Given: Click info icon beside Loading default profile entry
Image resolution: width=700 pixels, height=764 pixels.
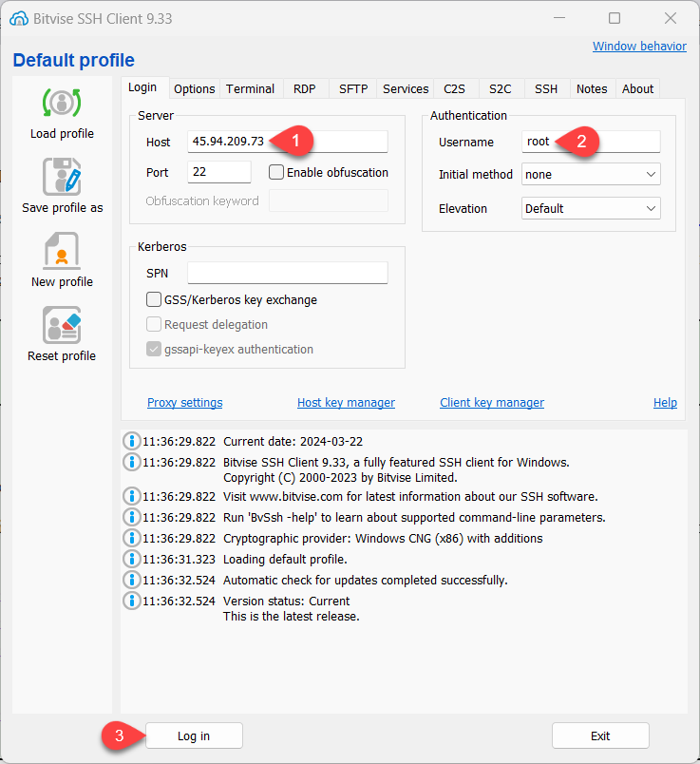Looking at the screenshot, I should pos(131,559).
